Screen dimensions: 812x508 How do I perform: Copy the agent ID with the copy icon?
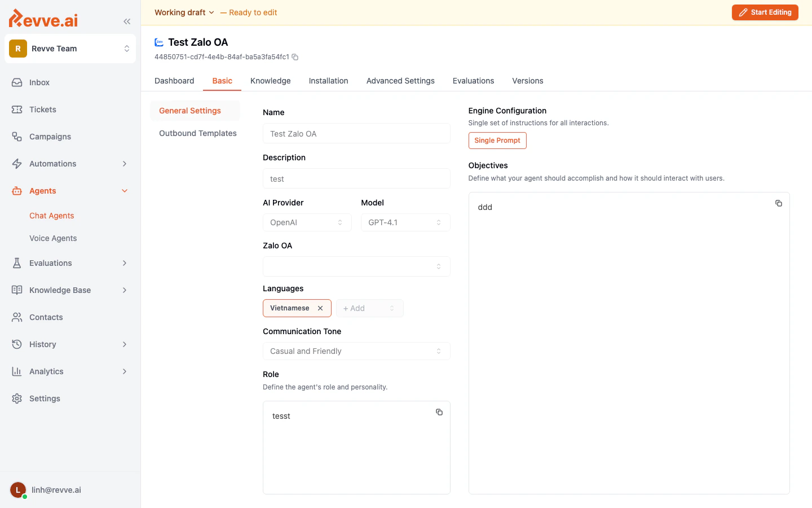(295, 57)
